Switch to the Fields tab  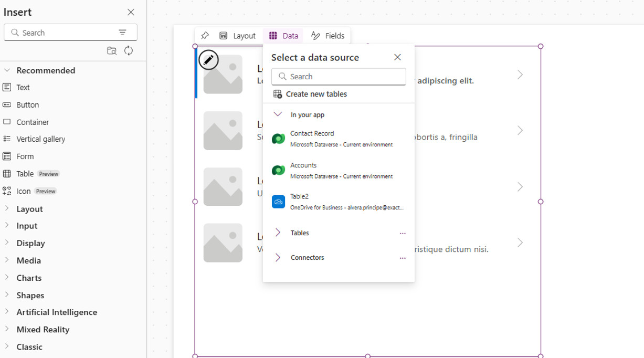[x=329, y=35]
